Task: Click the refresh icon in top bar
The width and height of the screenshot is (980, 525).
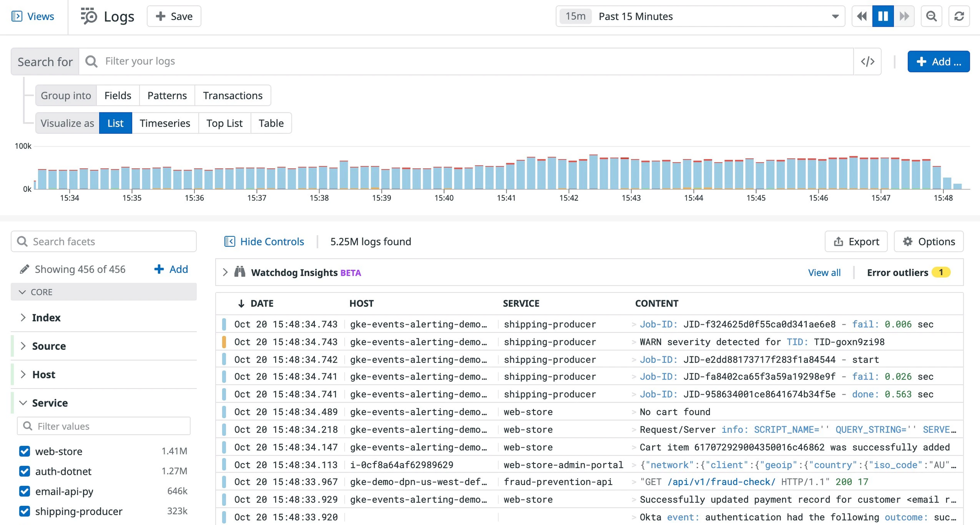Action: tap(959, 16)
